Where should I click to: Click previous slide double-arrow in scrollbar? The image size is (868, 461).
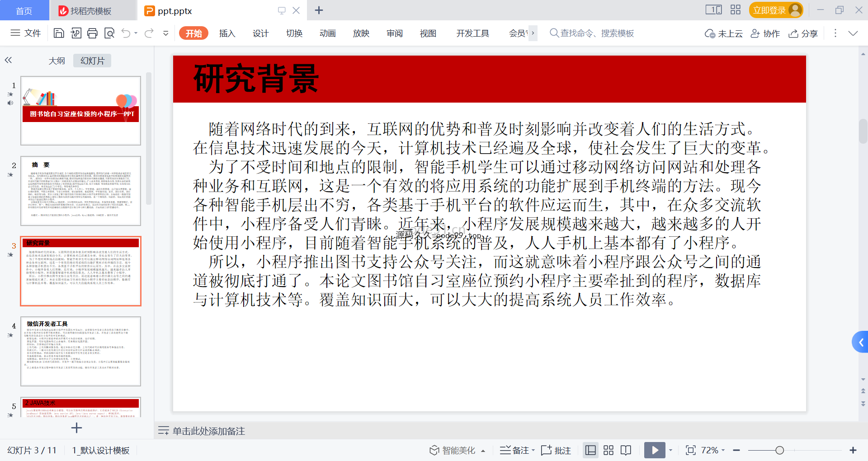click(x=863, y=390)
